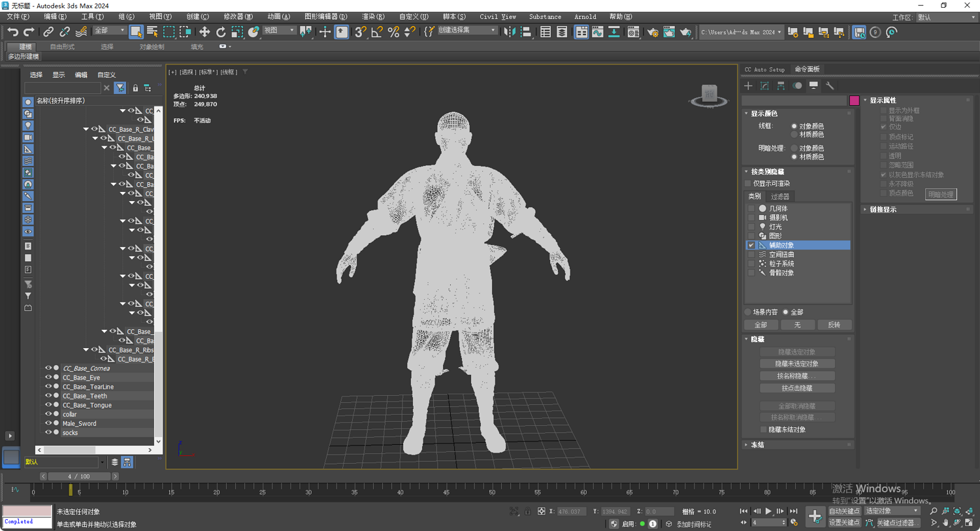Toggle Auto Key mode

[844, 511]
